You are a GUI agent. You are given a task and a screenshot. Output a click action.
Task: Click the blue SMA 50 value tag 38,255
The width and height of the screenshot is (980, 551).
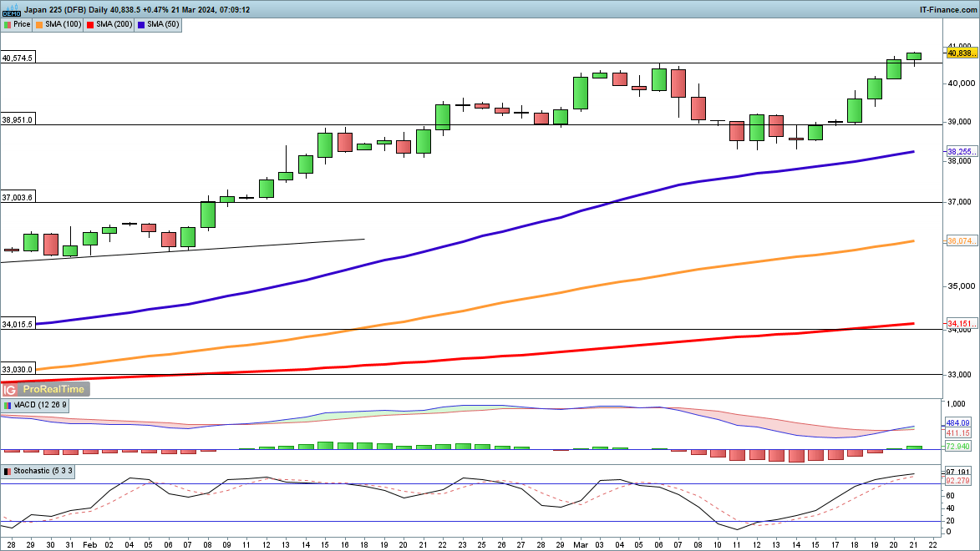click(962, 151)
